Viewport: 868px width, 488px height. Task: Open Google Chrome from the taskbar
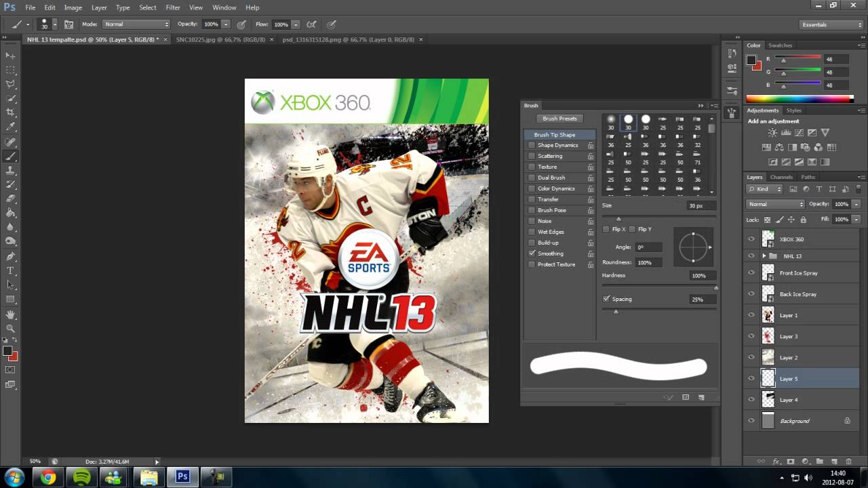click(47, 477)
